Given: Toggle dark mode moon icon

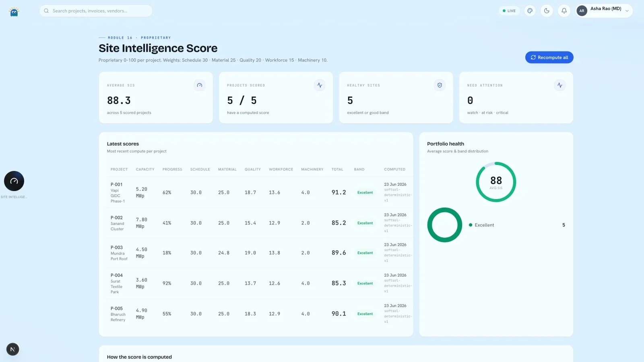Looking at the screenshot, I should coord(547,11).
